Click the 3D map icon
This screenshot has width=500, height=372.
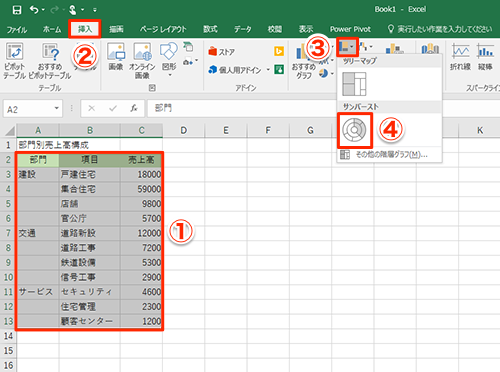(x=430, y=49)
